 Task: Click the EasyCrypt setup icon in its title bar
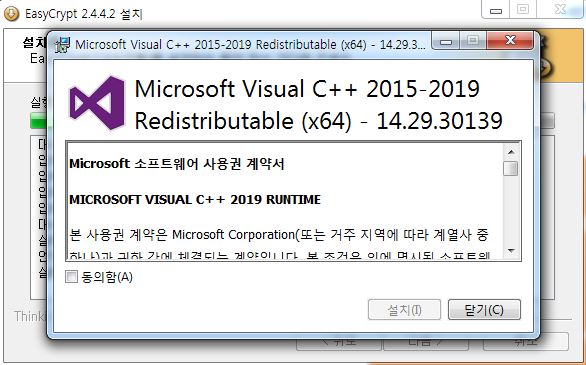pos(11,14)
